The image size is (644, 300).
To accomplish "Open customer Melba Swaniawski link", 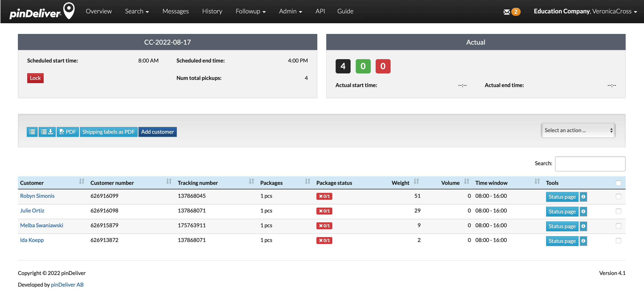I will [42, 225].
